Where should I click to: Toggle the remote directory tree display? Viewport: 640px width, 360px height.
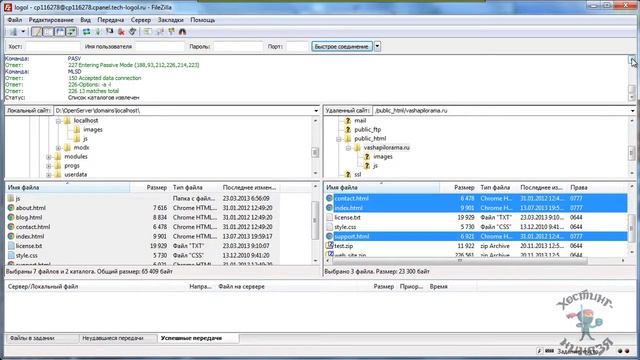[x=60, y=31]
